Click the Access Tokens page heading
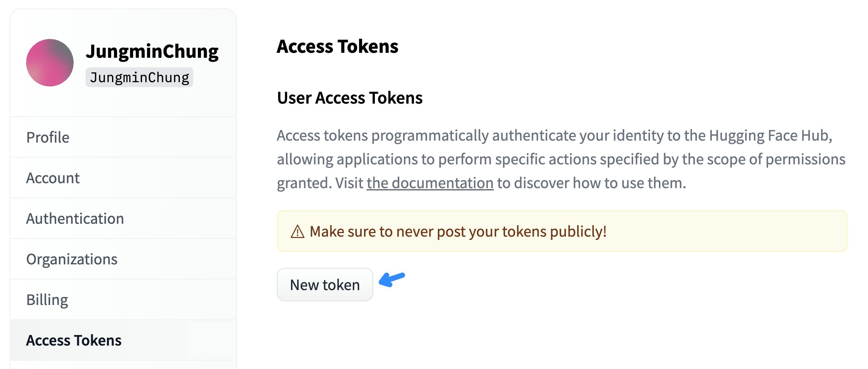 tap(337, 47)
